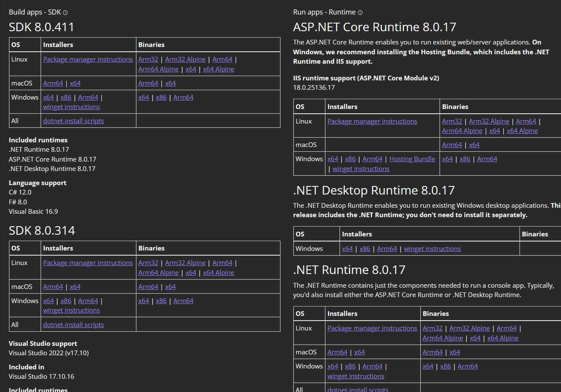Open SDK 8.0.411 Linux Package manager instructions
This screenshot has width=561, height=392.
pos(88,59)
